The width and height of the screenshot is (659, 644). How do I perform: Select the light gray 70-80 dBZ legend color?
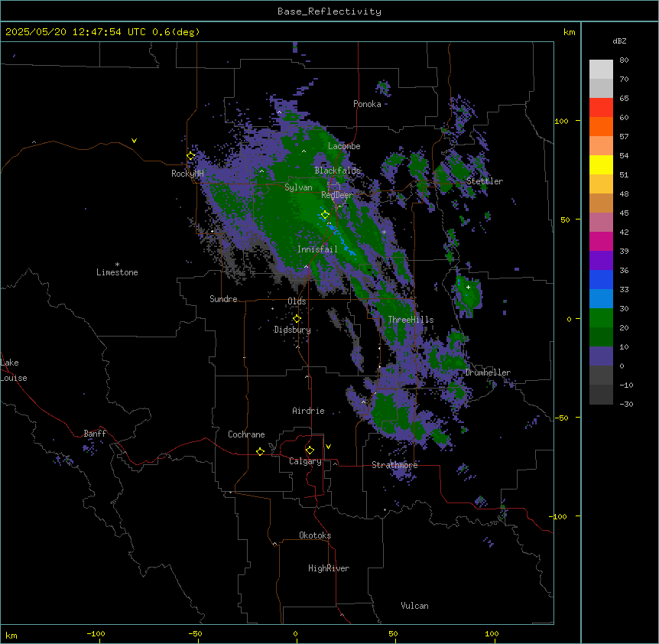pyautogui.click(x=601, y=70)
